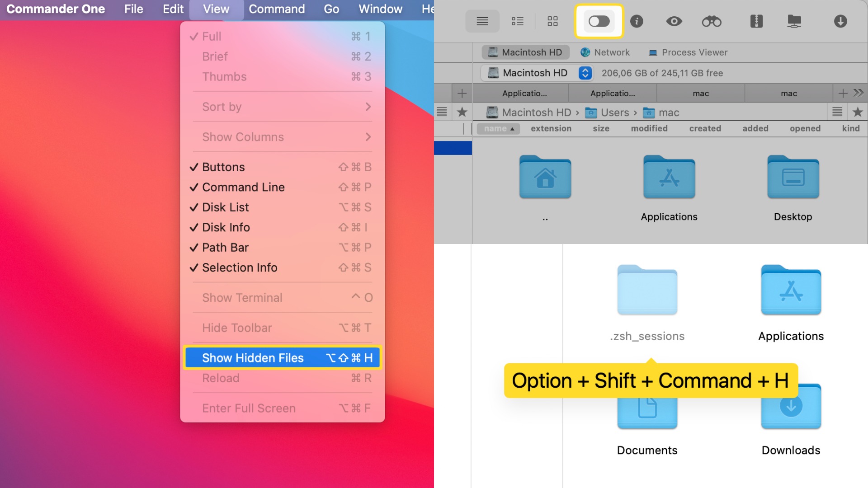Select the brief list view icon
Viewport: 868px width, 488px height.
coord(518,21)
